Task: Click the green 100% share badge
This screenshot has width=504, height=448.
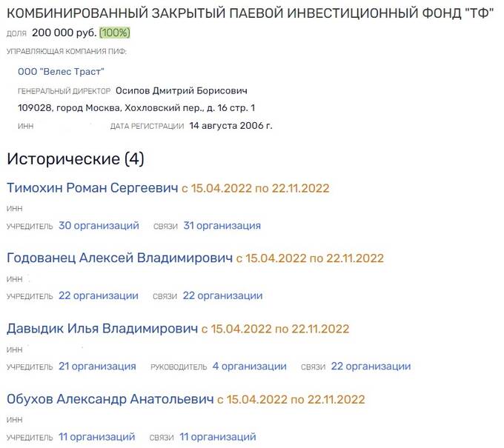Action: pos(113,34)
